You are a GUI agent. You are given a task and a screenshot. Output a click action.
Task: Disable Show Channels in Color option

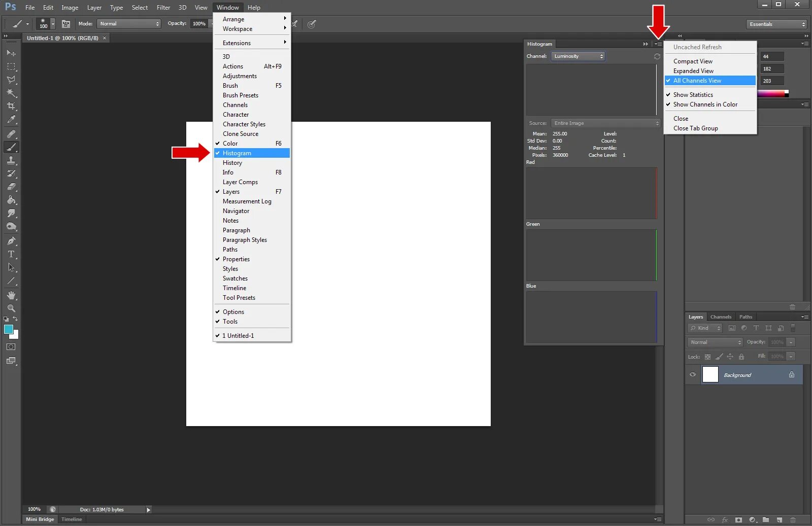point(705,104)
